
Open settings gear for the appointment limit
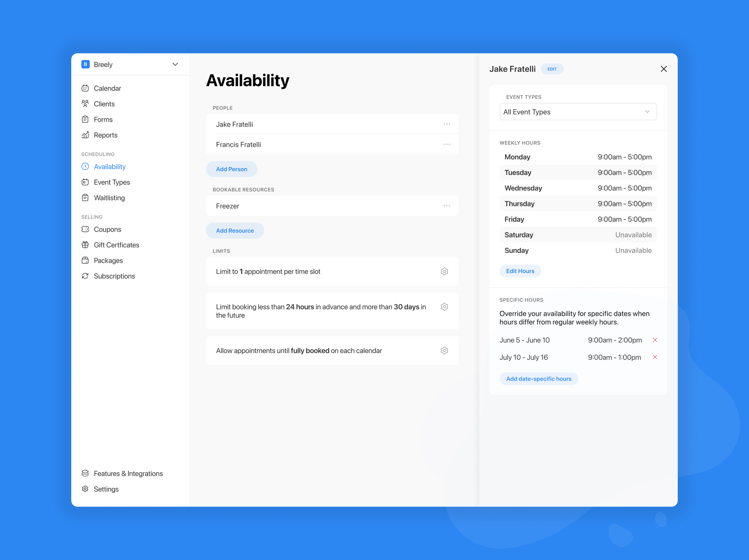[x=444, y=271]
